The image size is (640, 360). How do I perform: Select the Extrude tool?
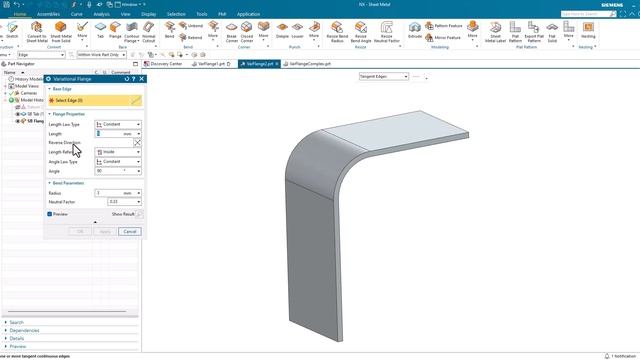415,31
